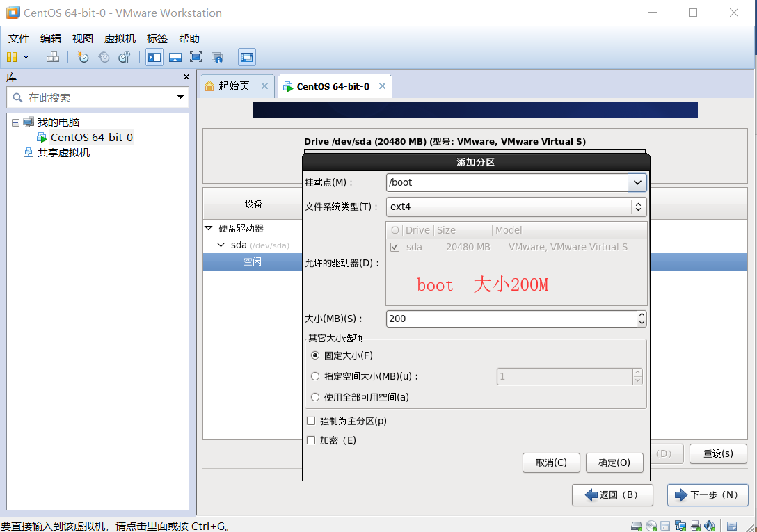The height and width of the screenshot is (532, 757).
Task: Open the power options dropdown arrow
Action: [x=26, y=58]
